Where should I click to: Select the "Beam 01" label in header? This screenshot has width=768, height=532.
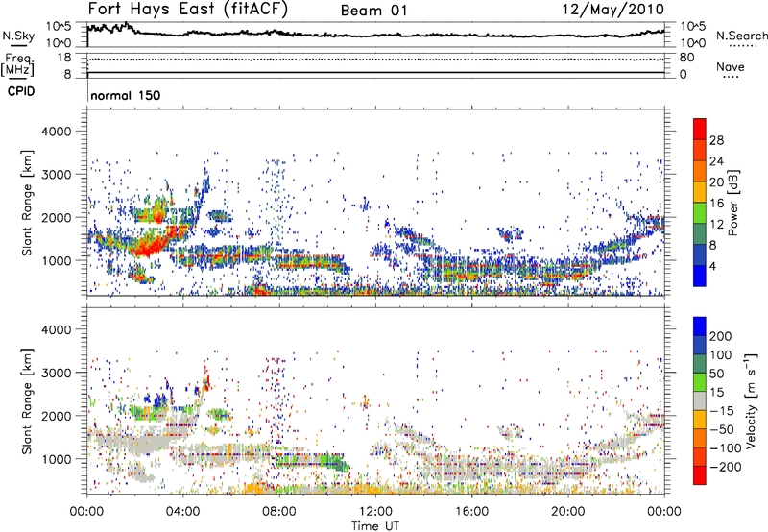pos(373,11)
